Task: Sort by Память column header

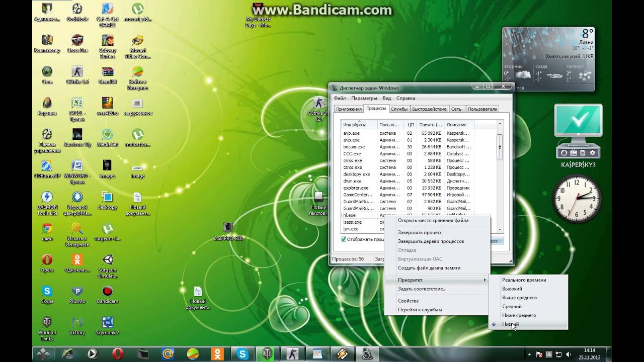Action: click(x=431, y=125)
